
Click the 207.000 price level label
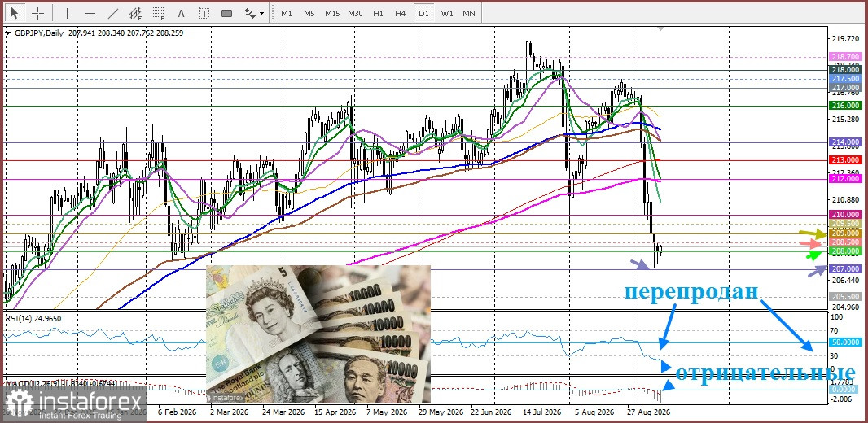845,268
